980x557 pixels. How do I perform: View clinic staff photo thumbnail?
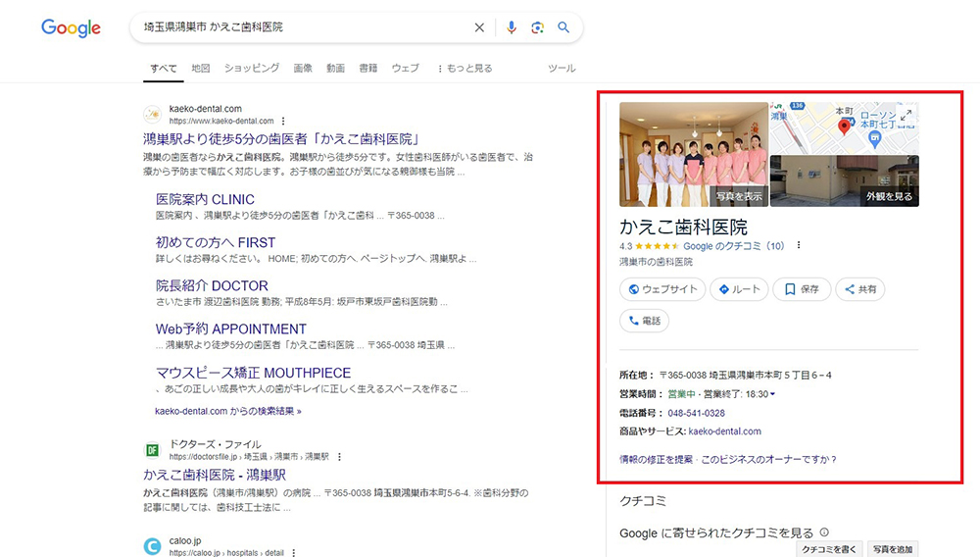693,154
